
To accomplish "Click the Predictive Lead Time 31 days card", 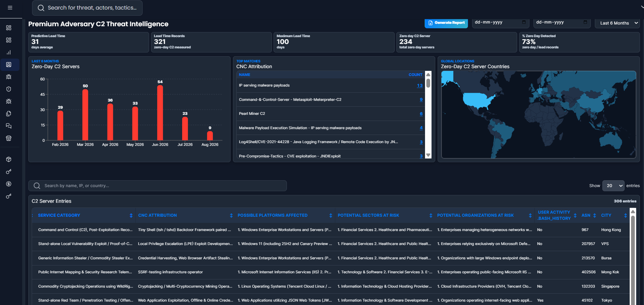I will [89, 42].
